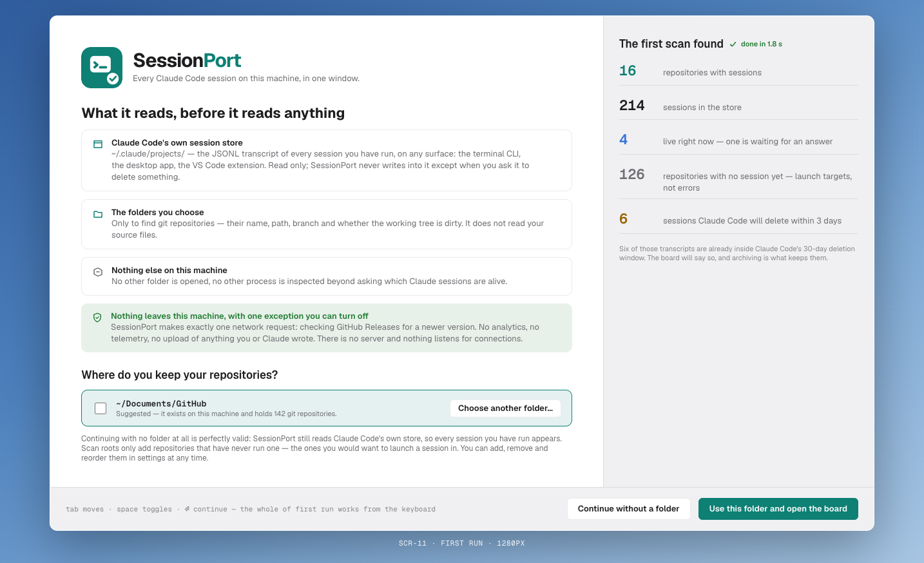
Task: Click Suggested — it exists on this machine note
Action: pyautogui.click(x=226, y=414)
